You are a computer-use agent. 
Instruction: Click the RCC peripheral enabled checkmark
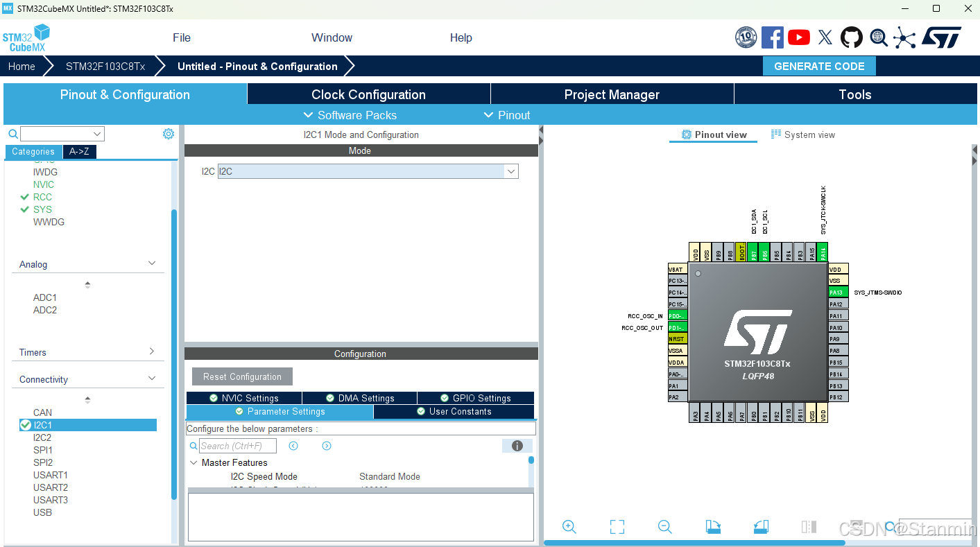click(x=25, y=197)
